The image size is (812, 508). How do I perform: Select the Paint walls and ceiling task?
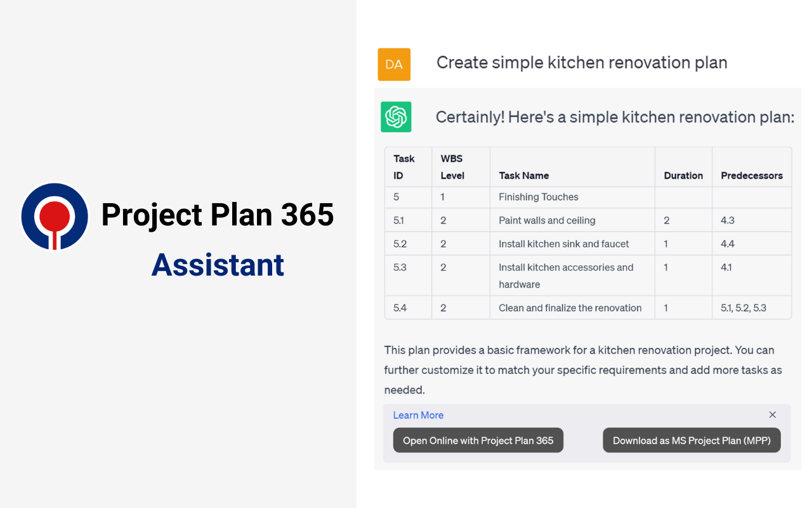tap(547, 220)
